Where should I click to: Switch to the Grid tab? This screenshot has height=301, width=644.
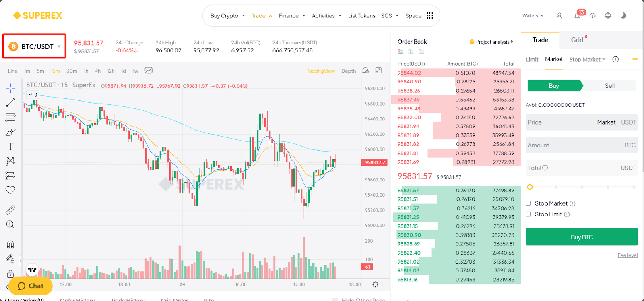(x=577, y=40)
